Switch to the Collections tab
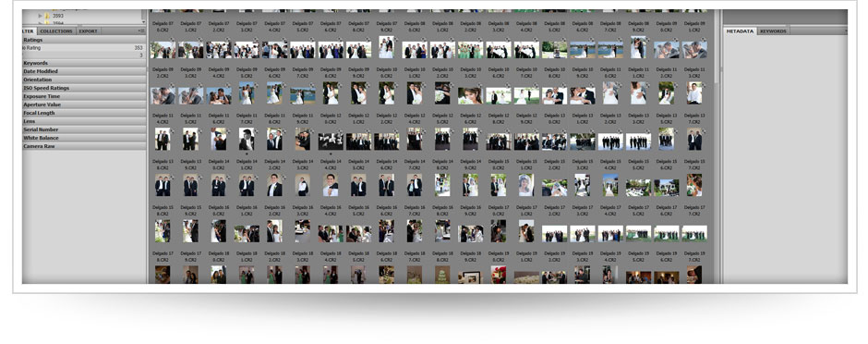The image size is (868, 344). (56, 31)
